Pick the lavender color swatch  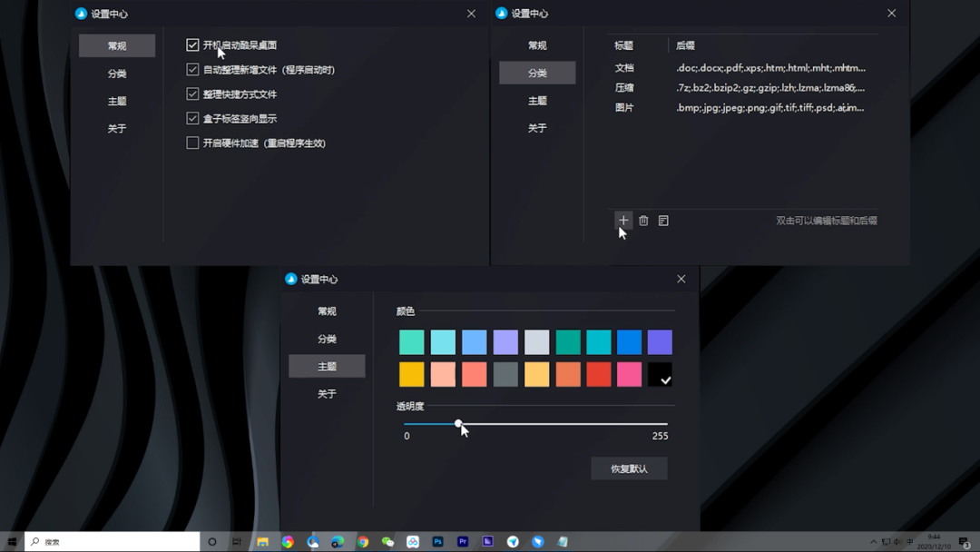tap(505, 342)
